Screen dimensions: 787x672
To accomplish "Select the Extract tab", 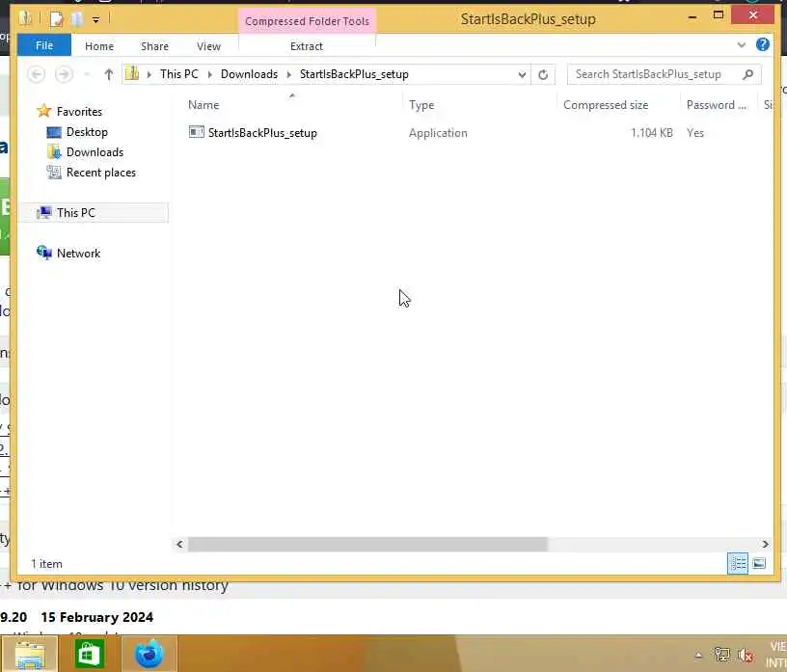I will tap(307, 46).
